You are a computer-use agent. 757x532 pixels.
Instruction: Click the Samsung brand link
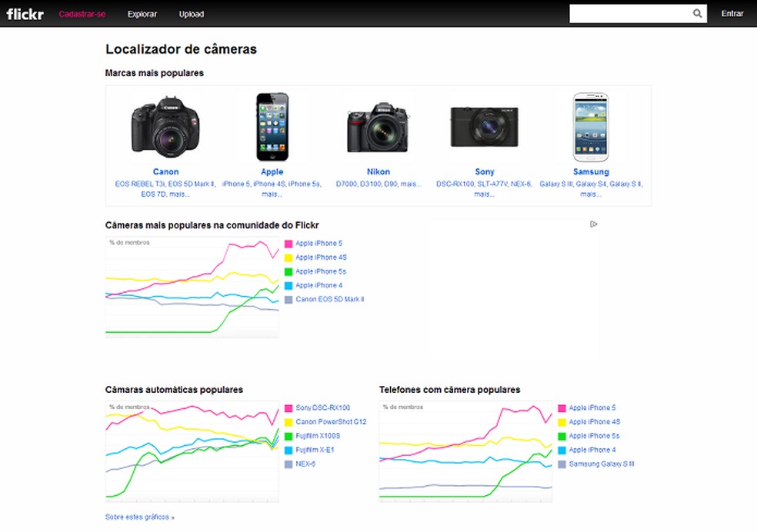tap(591, 171)
